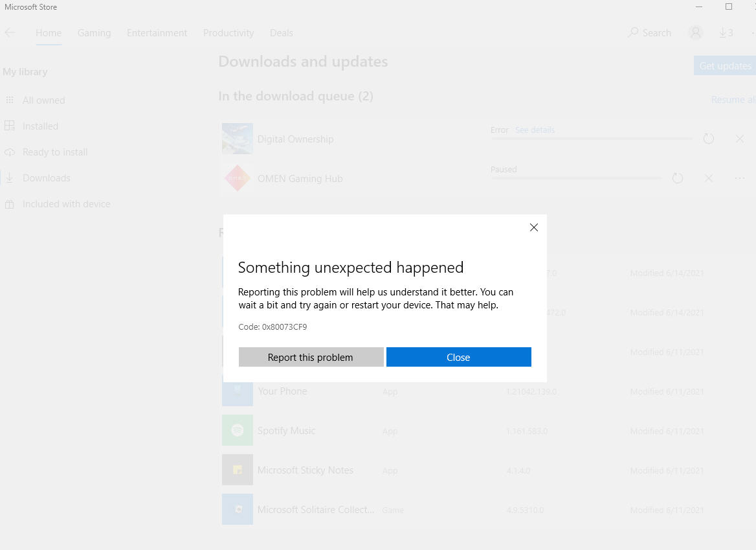The image size is (756, 550).
Task: Click OMEN Gaming Hub progress bar
Action: pyautogui.click(x=576, y=179)
